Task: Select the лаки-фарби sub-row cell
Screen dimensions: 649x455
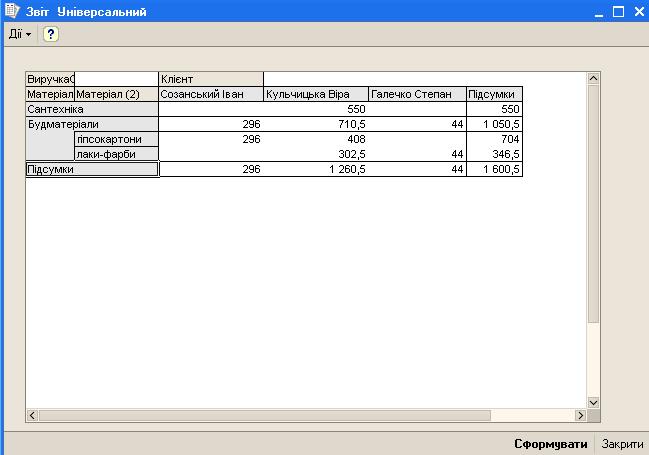Action: [116, 154]
